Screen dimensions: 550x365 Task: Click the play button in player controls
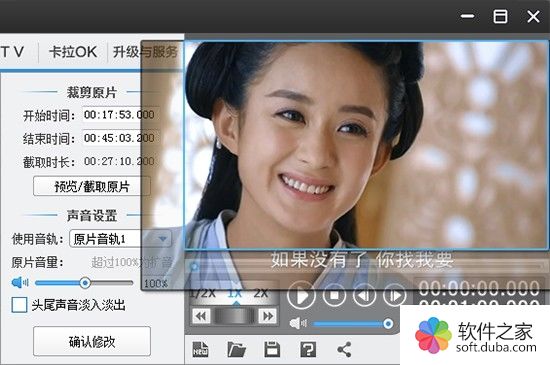tap(301, 295)
